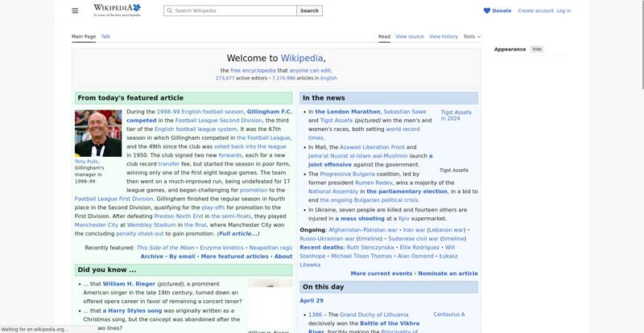Click the Donate heart icon
The height and width of the screenshot is (333, 644).
click(x=487, y=10)
